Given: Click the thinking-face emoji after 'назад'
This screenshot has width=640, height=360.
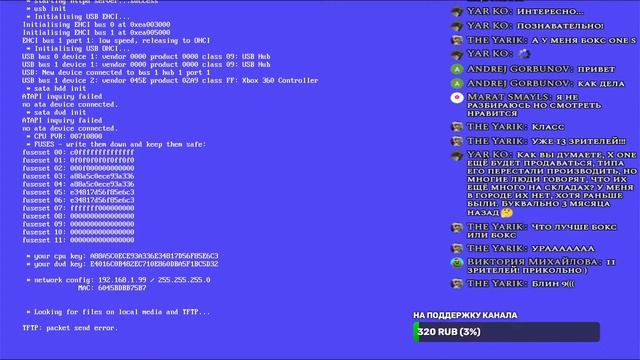Looking at the screenshot, I should tap(507, 212).
